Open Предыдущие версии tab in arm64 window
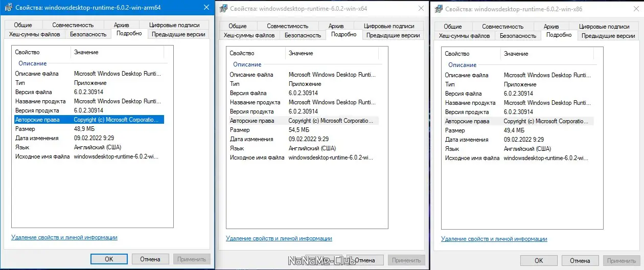The width and height of the screenshot is (644, 270). [178, 34]
